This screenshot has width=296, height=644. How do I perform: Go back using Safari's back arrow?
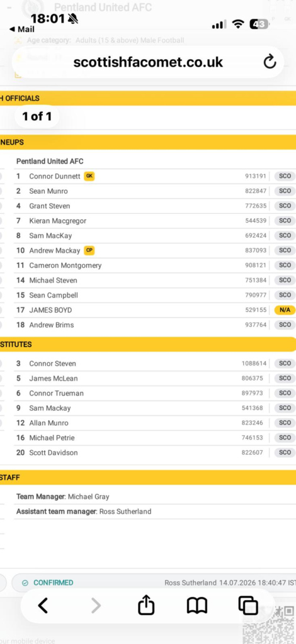point(43,606)
